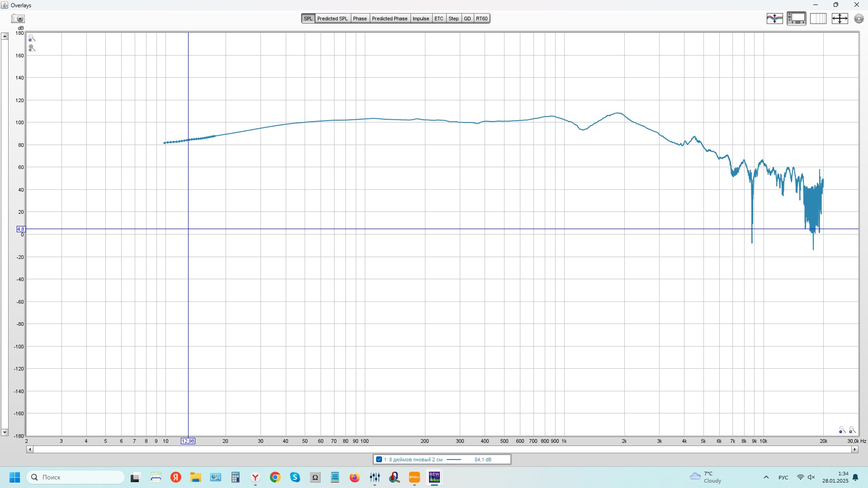Click upper zoom magnifier icon in the top-left of the graph

tap(32, 38)
